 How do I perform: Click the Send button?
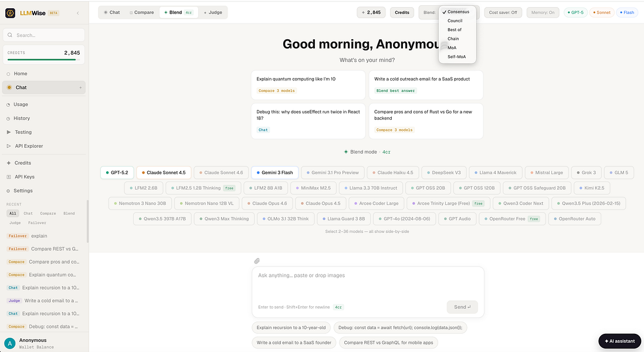462,307
